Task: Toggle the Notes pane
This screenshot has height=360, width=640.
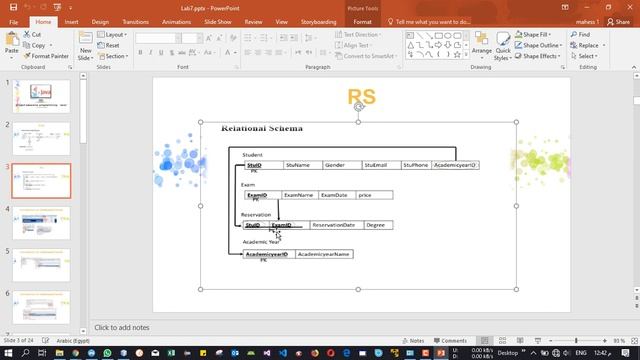Action: point(413,340)
